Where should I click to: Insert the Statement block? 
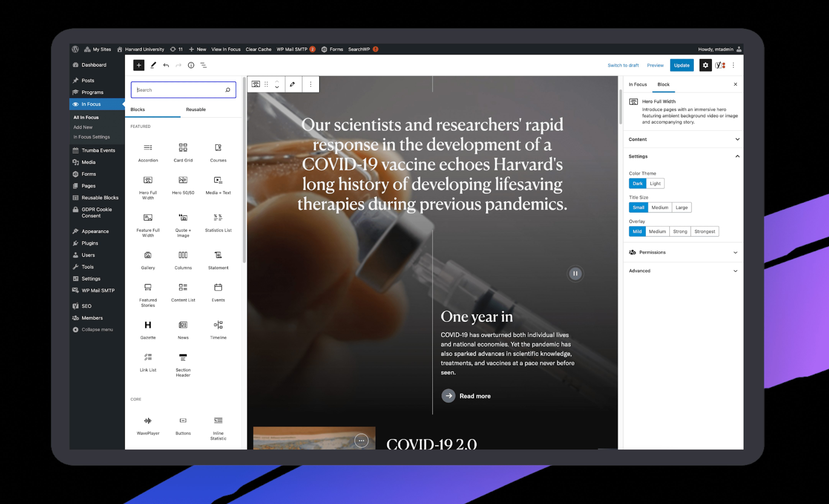click(x=218, y=260)
